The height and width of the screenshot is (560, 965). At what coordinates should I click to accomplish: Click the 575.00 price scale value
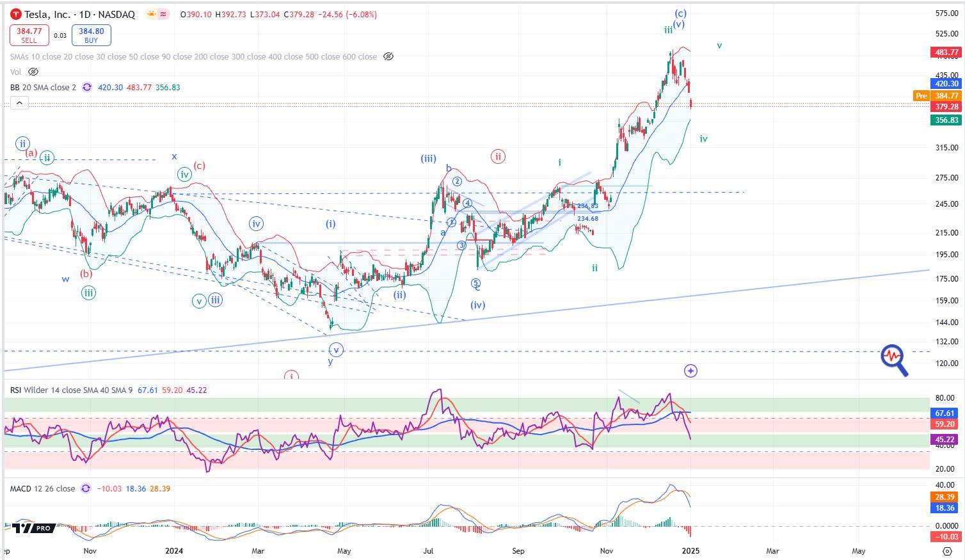click(x=946, y=13)
